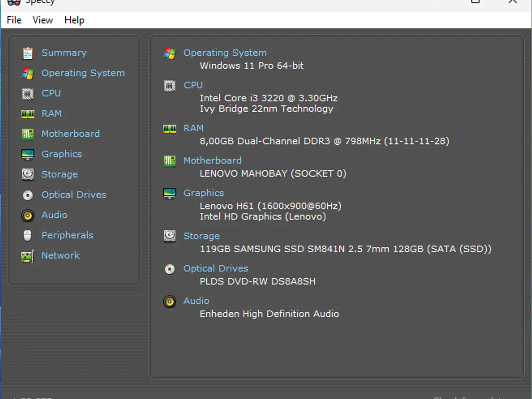This screenshot has height=399, width=532.
Task: Select RAM in the sidebar list
Action: pos(52,113)
